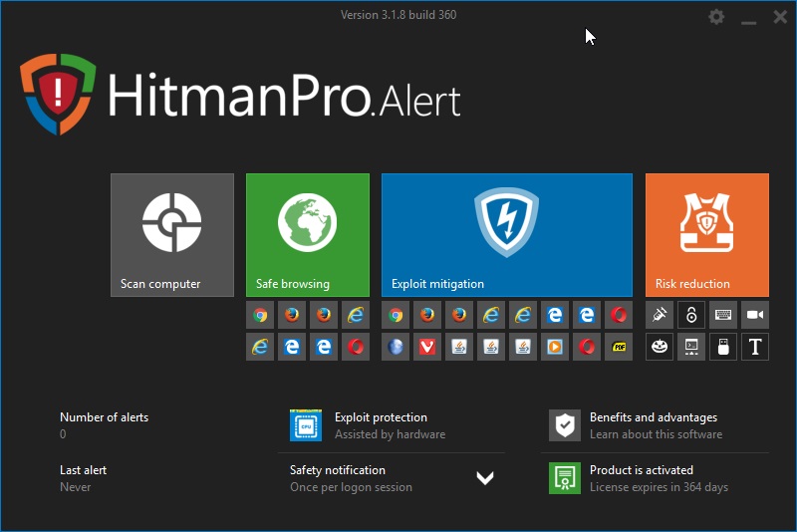The height and width of the screenshot is (532, 797).
Task: Toggle the letter T font icon
Action: click(755, 347)
